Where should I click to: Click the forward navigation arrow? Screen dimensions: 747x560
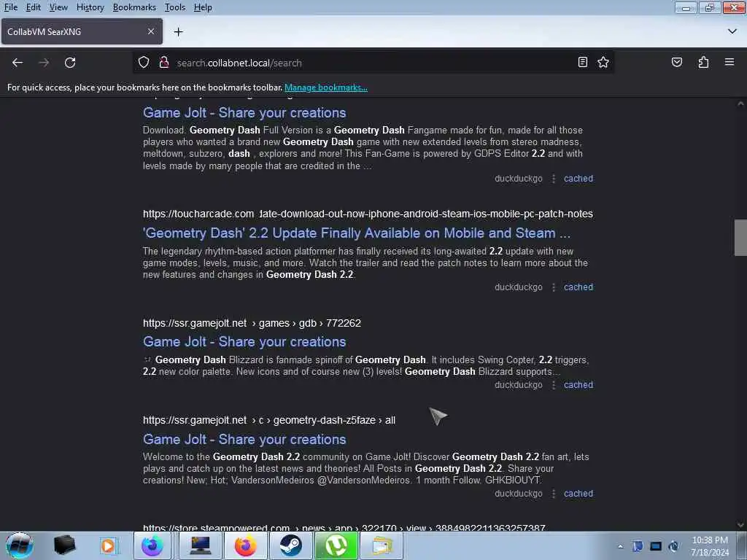(44, 63)
